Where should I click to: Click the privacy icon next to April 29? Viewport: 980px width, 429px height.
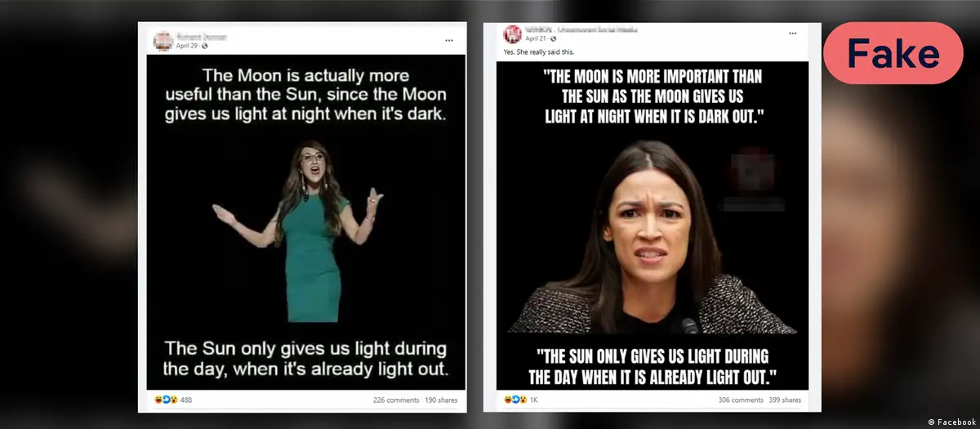coord(203,46)
